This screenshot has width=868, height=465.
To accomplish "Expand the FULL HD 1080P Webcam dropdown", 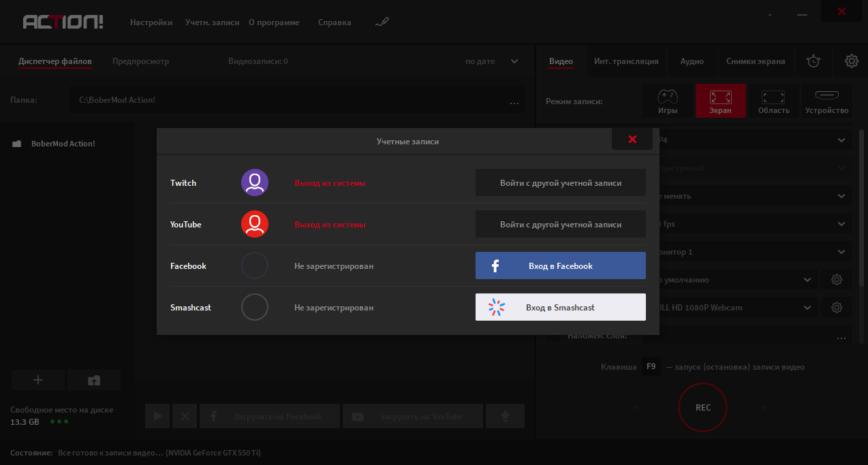I will (x=807, y=308).
